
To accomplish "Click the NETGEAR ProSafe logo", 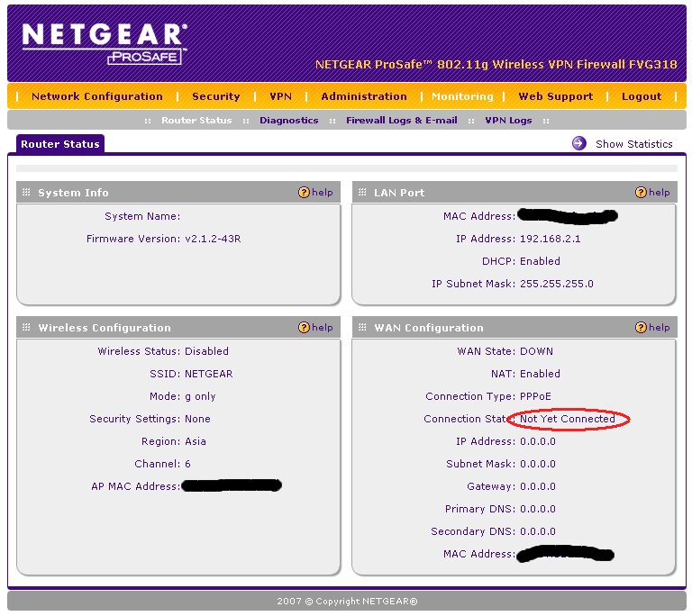I will (105, 43).
